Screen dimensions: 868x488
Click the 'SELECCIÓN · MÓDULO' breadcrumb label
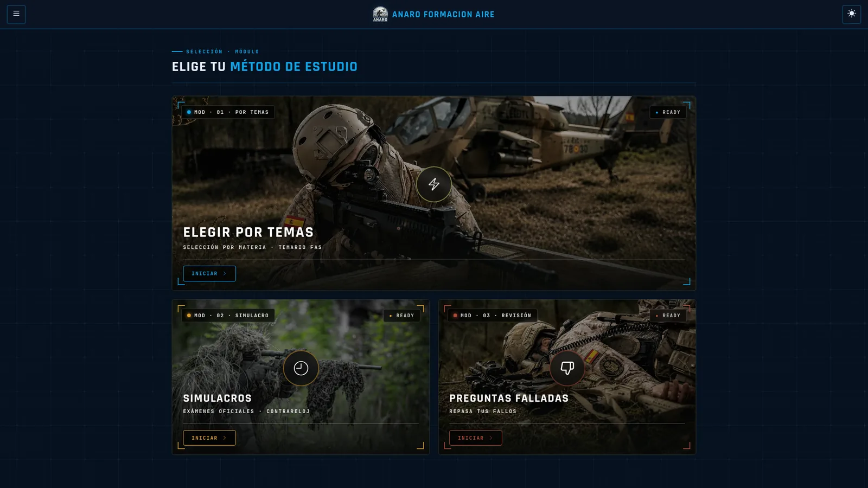(222, 52)
